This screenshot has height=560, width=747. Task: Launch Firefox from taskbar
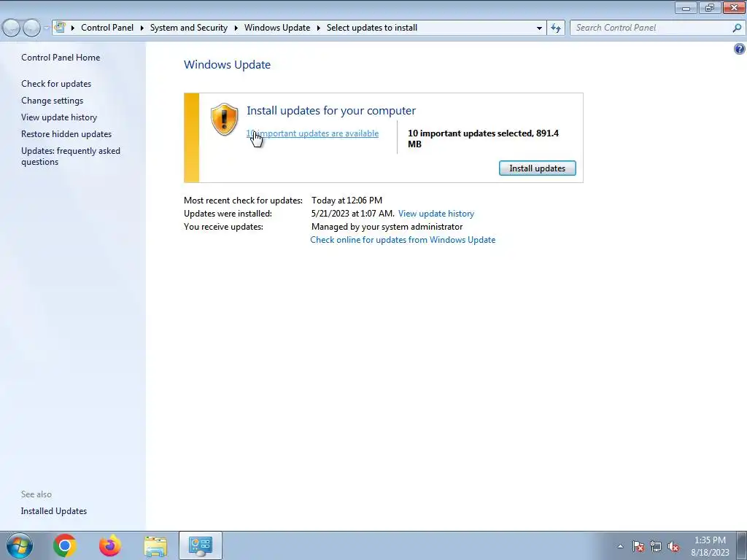109,545
